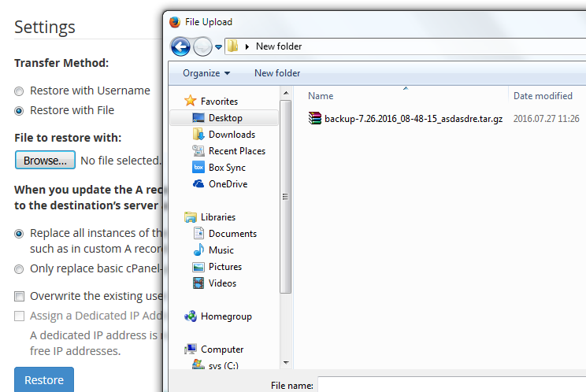Open the Organize menu

click(x=206, y=73)
